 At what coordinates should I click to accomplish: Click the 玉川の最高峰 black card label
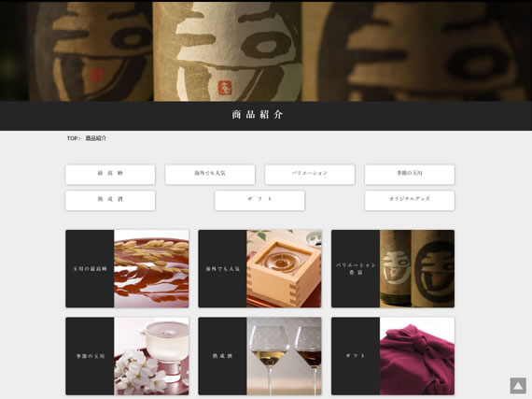pos(90,268)
